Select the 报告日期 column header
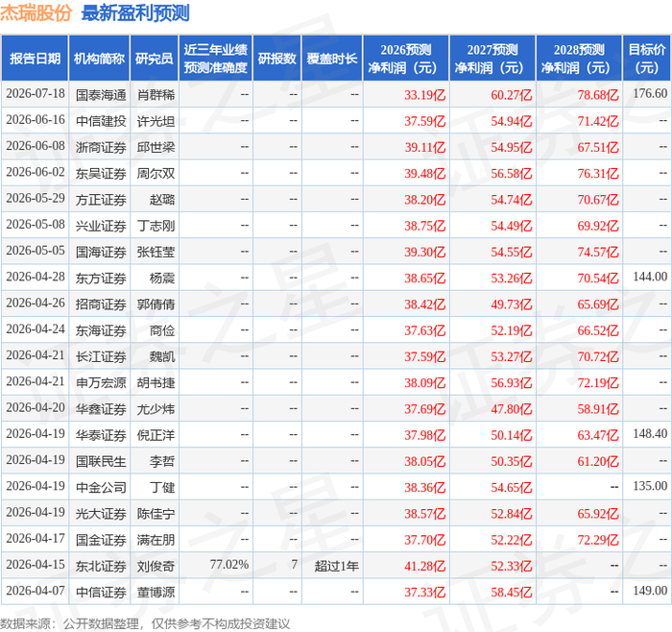672x632 pixels. click(x=35, y=59)
